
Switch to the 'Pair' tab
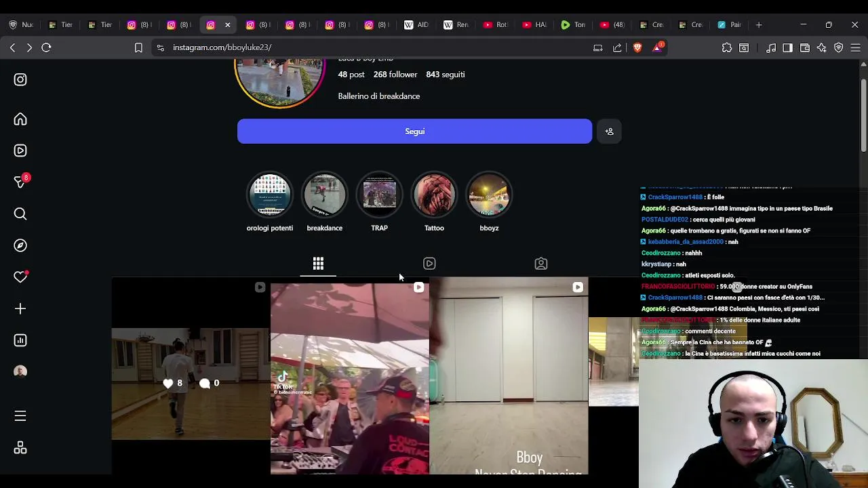tap(730, 25)
